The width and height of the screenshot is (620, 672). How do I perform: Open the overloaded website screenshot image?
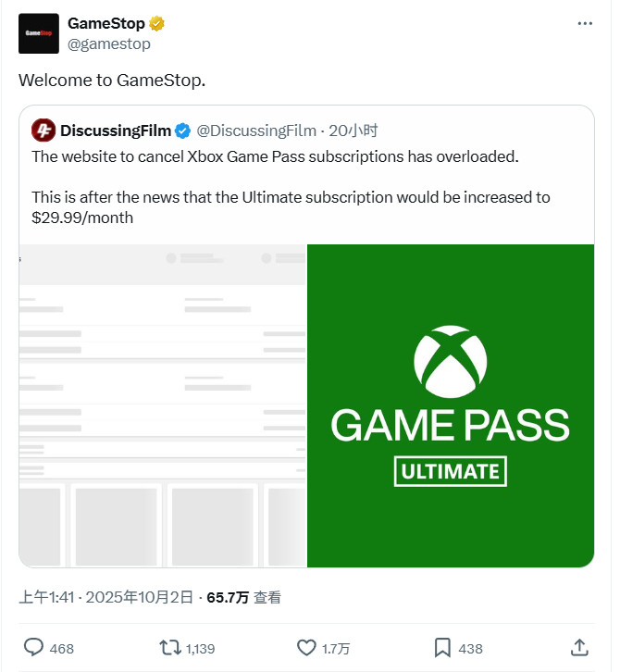(x=163, y=405)
